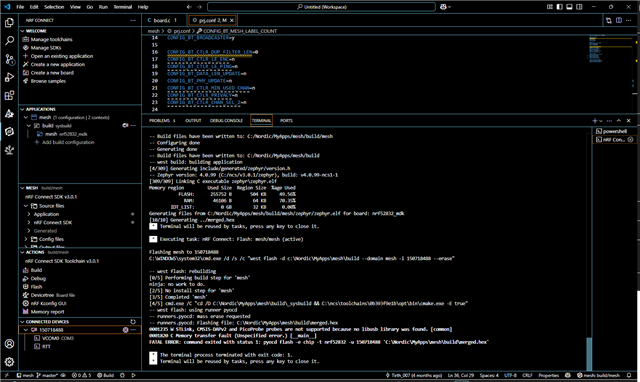This screenshot has height=382, width=640.
Task: Open the OUTPUT panel tab
Action: pos(193,121)
